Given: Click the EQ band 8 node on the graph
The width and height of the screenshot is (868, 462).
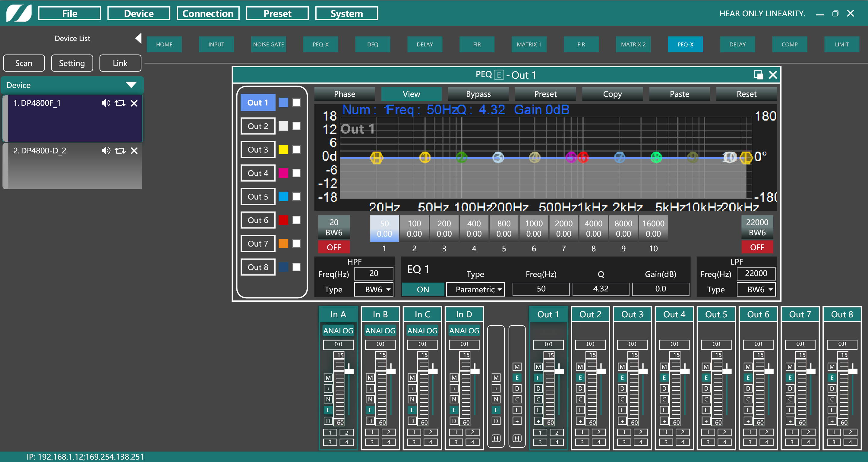Looking at the screenshot, I should point(656,157).
